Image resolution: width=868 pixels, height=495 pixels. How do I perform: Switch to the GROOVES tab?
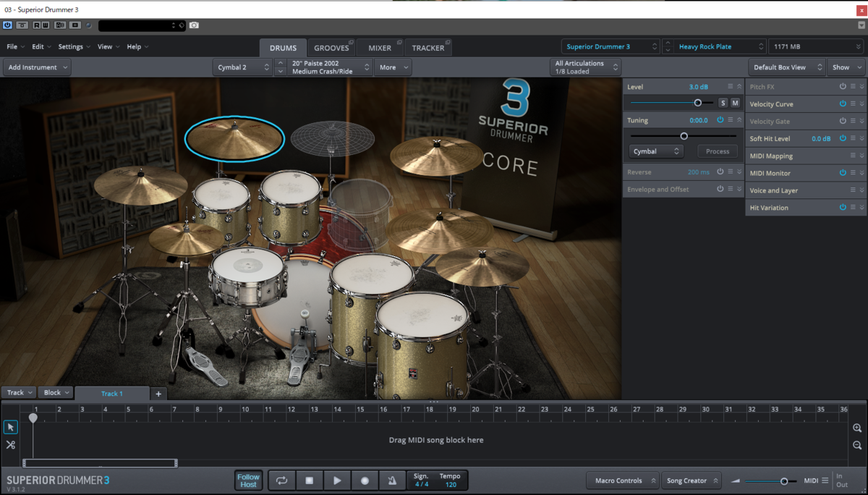331,48
